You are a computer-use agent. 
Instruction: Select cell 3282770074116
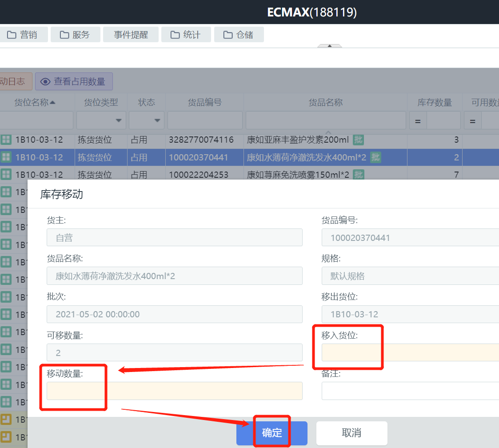205,140
